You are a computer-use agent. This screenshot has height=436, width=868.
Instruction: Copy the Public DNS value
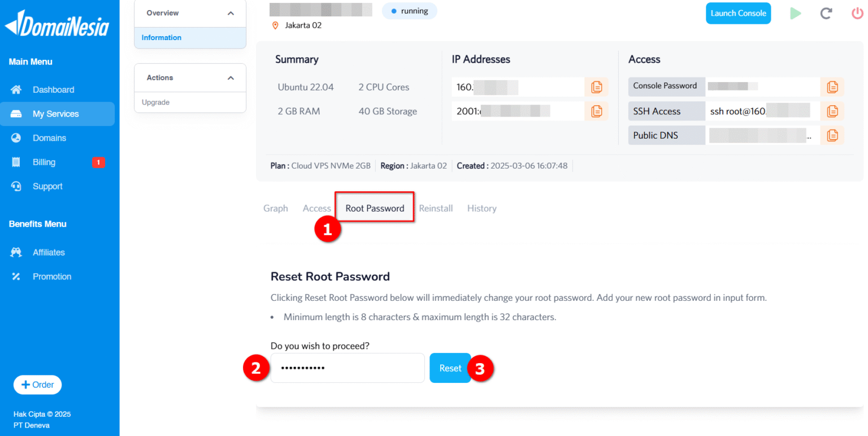[832, 135]
